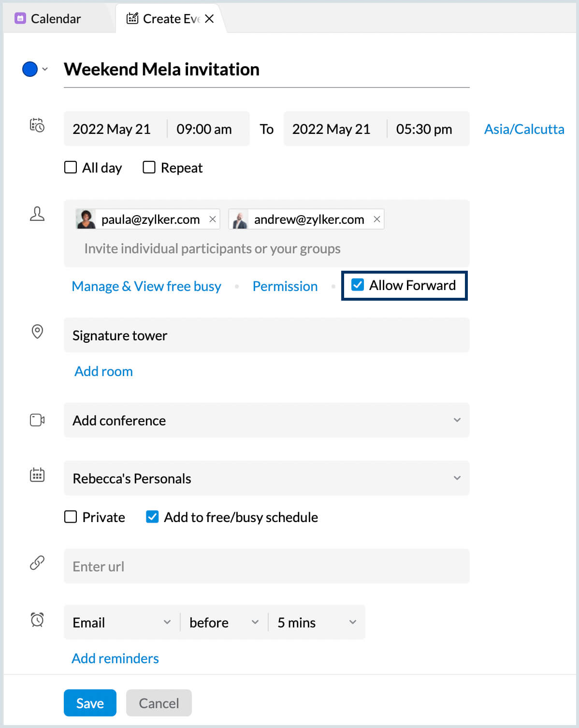Screen dimensions: 579x728
Task: Open the reminder timing dropdown showing 5 mins
Action: point(352,622)
